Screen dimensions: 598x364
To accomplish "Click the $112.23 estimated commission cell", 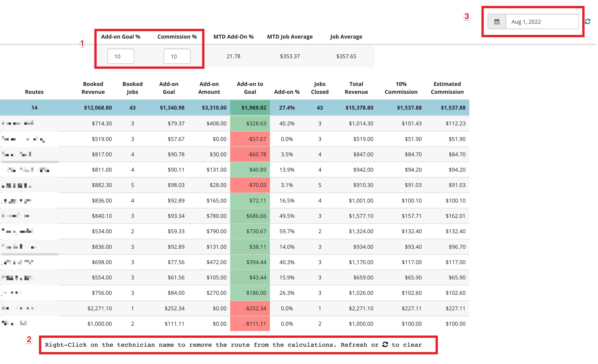I will click(x=455, y=123).
